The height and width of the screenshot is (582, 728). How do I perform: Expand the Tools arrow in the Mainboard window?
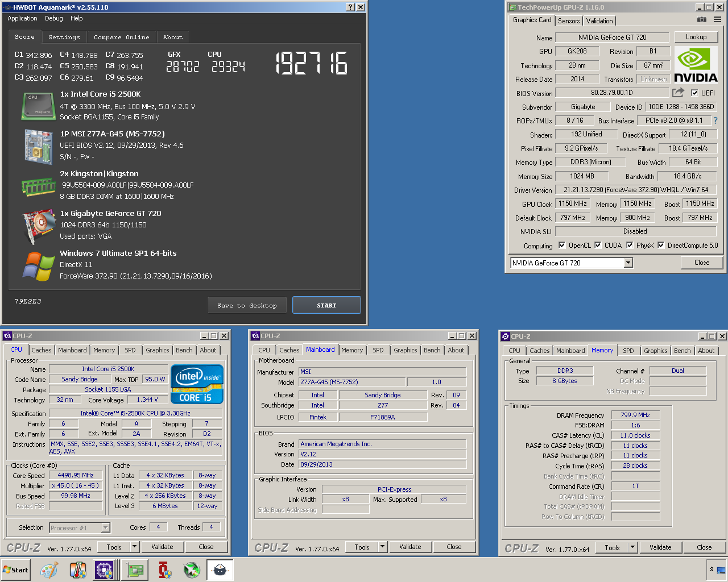pyautogui.click(x=383, y=547)
